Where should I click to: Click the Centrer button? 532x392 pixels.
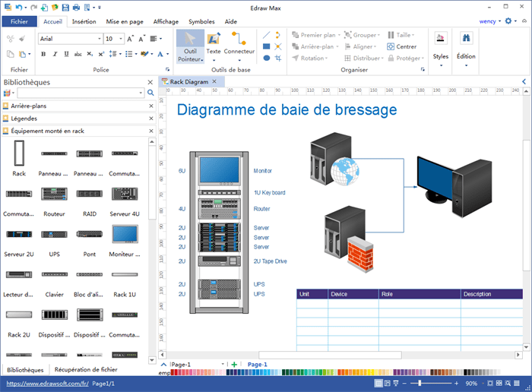pos(402,46)
